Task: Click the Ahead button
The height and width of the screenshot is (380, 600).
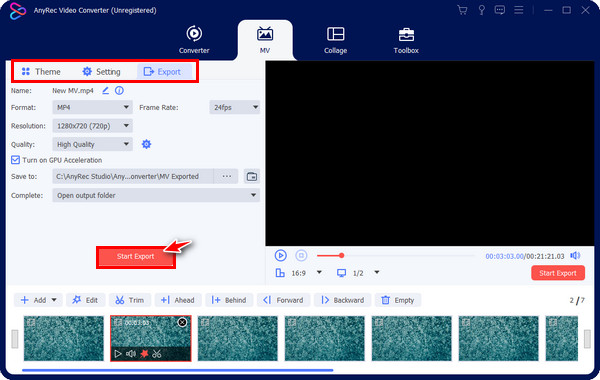Action: 178,300
